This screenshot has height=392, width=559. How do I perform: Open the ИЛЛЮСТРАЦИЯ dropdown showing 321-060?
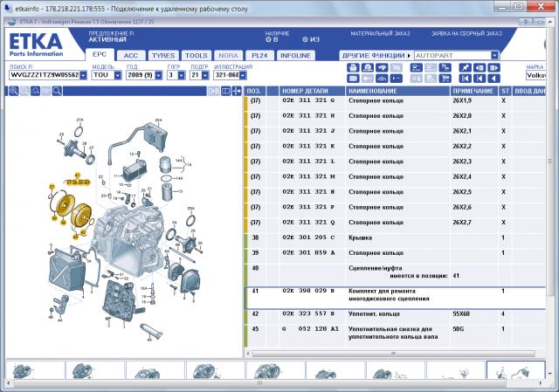tap(243, 75)
